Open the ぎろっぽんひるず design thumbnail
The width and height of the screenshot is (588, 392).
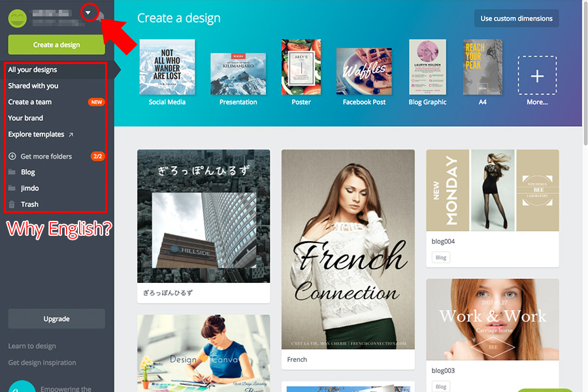point(204,216)
